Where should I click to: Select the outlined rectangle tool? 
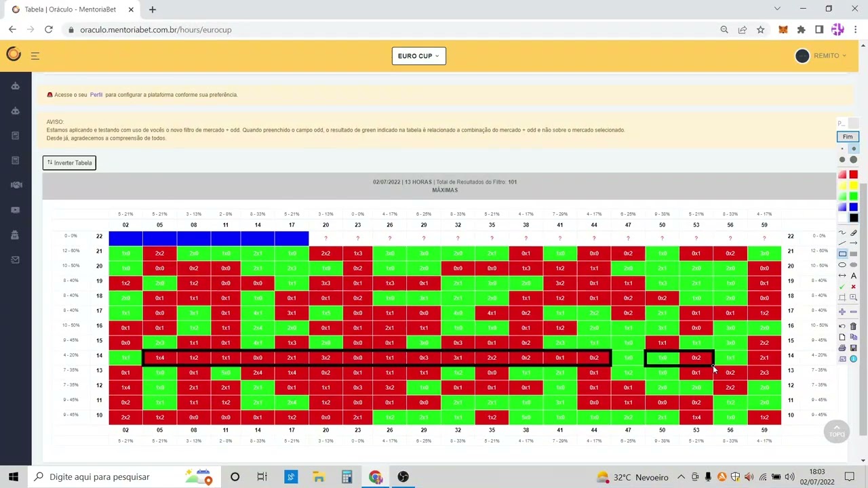coord(842,253)
